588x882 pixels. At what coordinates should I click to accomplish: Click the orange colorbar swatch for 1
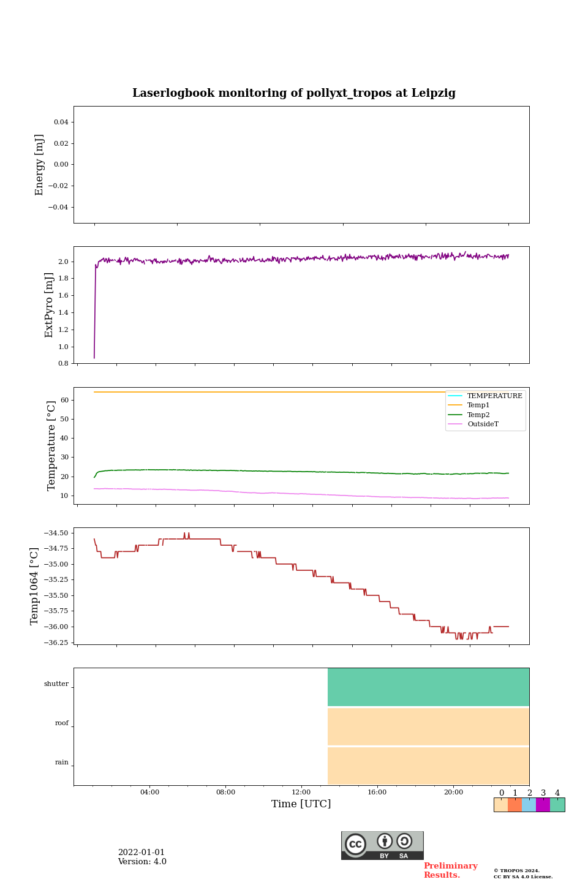point(514,805)
